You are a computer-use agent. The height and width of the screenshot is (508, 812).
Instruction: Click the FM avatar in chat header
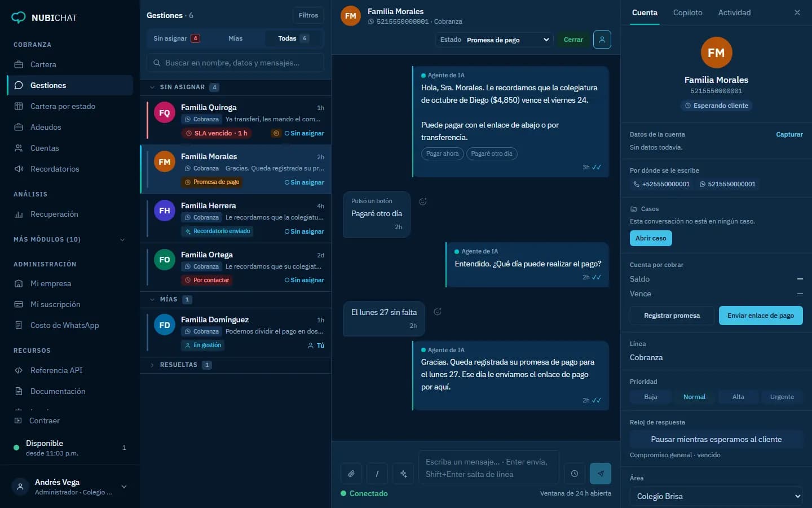tap(351, 16)
